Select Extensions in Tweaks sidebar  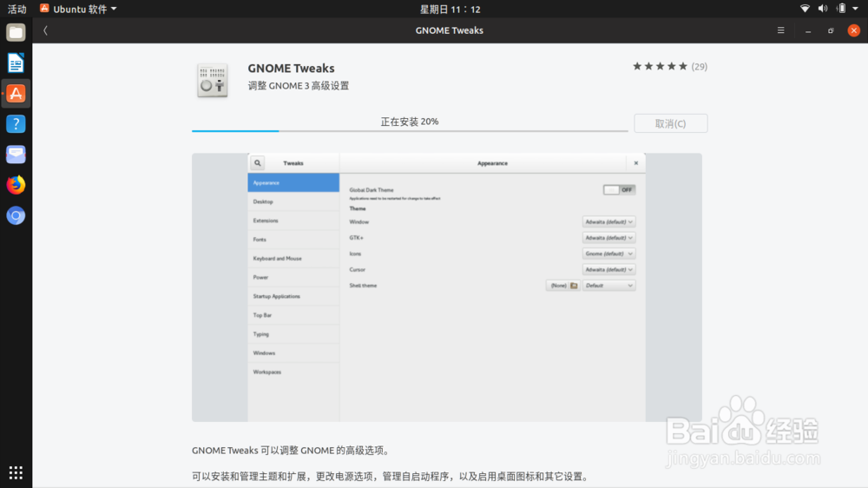coord(293,221)
